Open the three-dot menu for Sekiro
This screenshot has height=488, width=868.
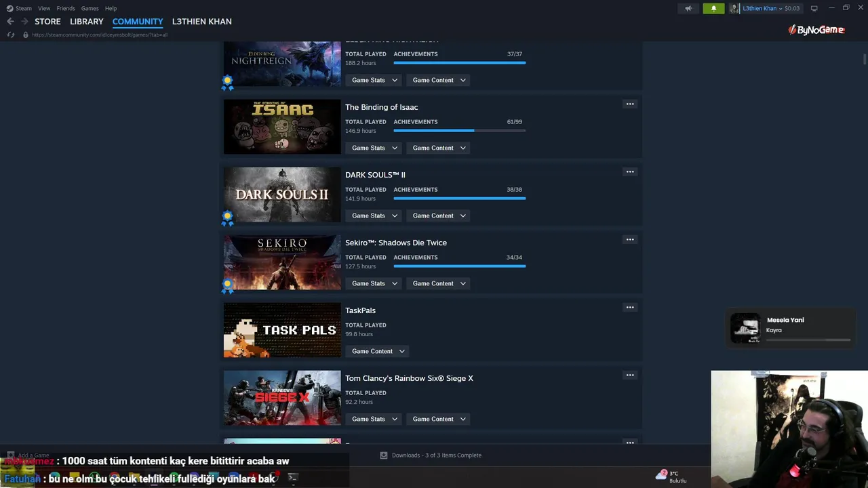click(x=630, y=239)
